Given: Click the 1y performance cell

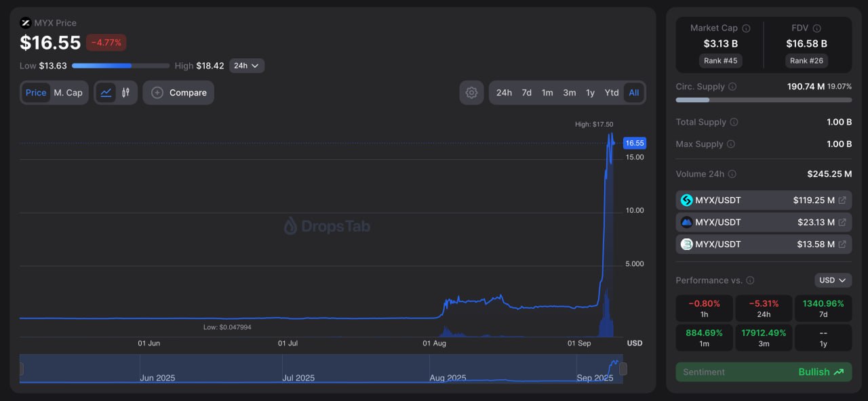Looking at the screenshot, I should point(823,337).
